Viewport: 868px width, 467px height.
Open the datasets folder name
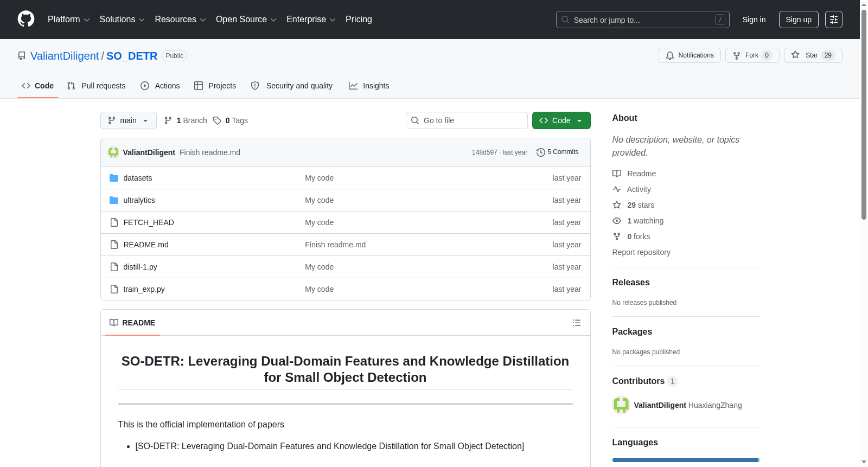tap(138, 178)
